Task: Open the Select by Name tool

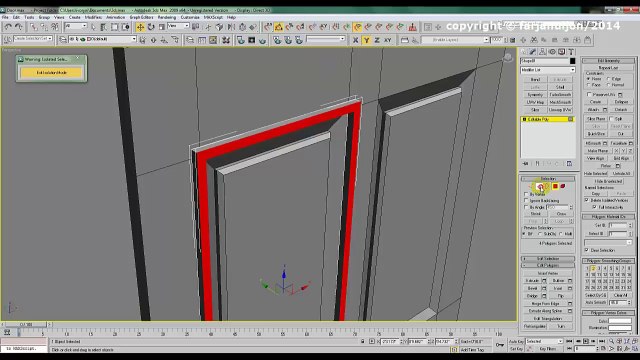Action: 104,27
